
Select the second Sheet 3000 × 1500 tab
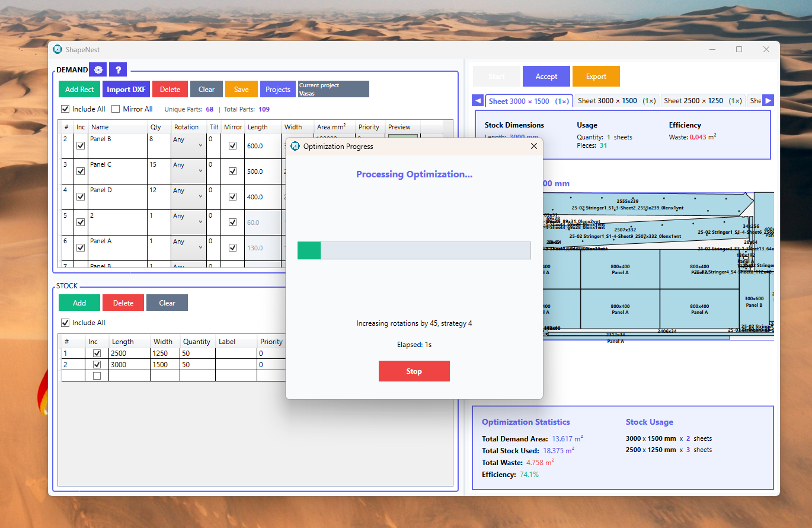[x=616, y=101]
